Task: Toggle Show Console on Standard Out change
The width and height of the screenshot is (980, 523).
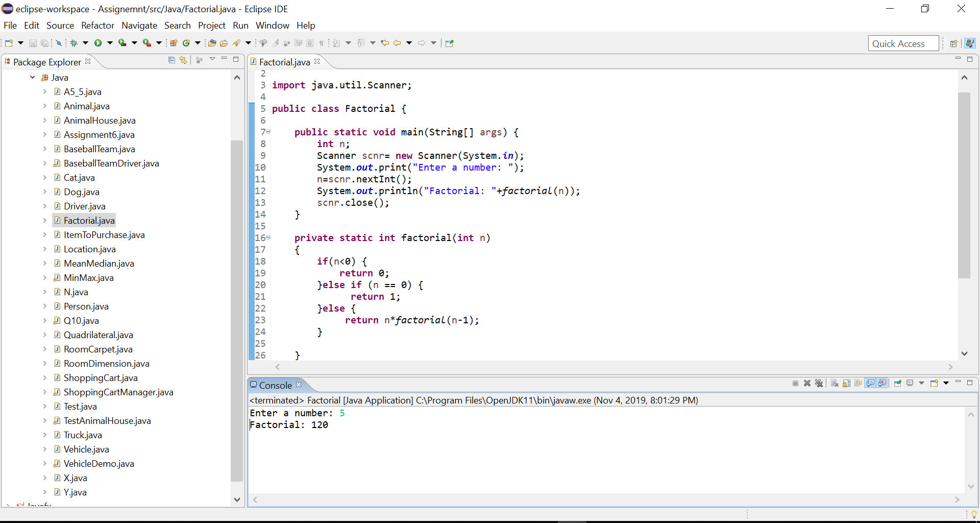Action: tap(871, 384)
